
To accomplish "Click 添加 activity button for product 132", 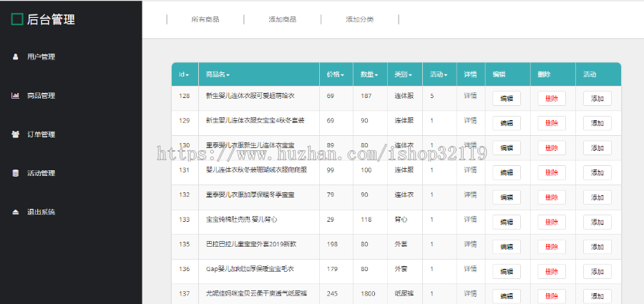I will pos(597,197).
